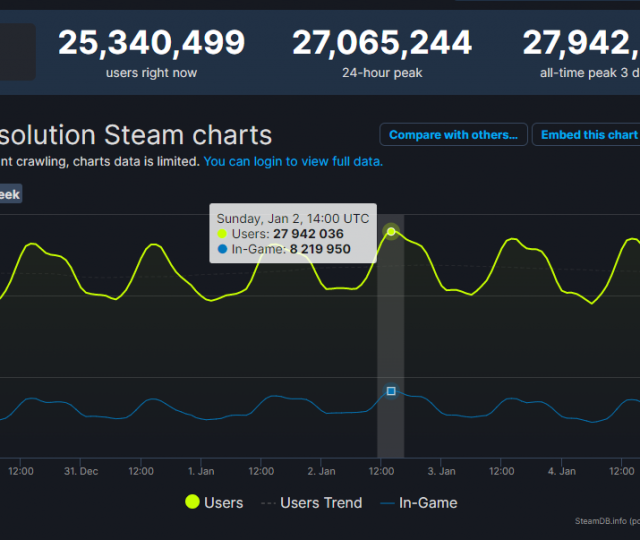This screenshot has width=640, height=540.
Task: Click the 25,340,499 users right now stat
Action: pyautogui.click(x=151, y=52)
